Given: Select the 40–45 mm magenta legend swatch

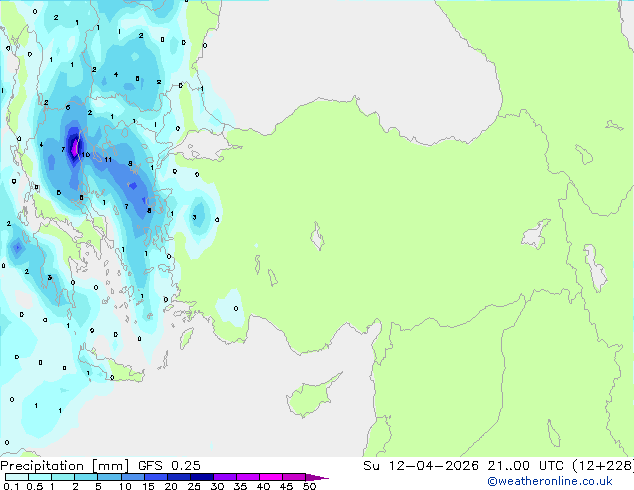Looking at the screenshot, I should [x=271, y=477].
